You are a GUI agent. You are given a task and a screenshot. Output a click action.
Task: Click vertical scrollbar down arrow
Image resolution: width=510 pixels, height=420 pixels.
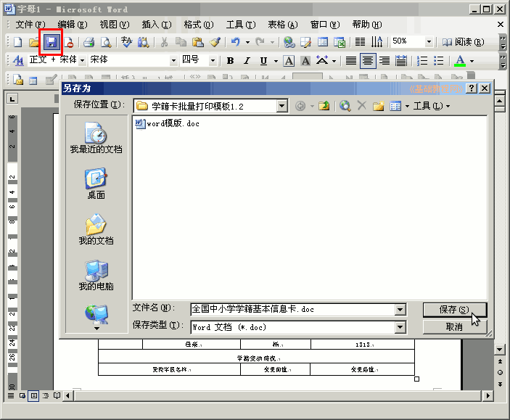(500, 350)
